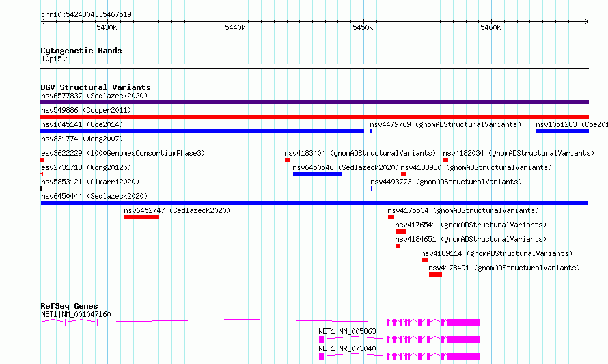
Task: Click the nsv6450546 (Sedlazeck2020) label
Action: [346, 167]
